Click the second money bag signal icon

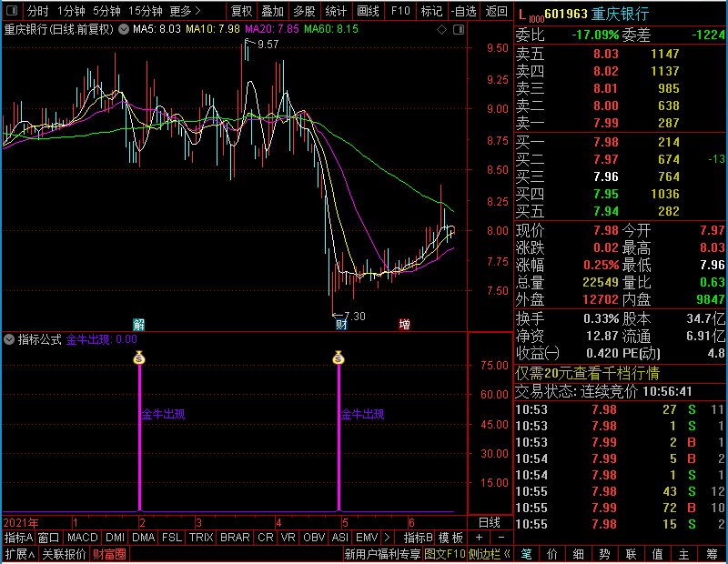click(339, 358)
